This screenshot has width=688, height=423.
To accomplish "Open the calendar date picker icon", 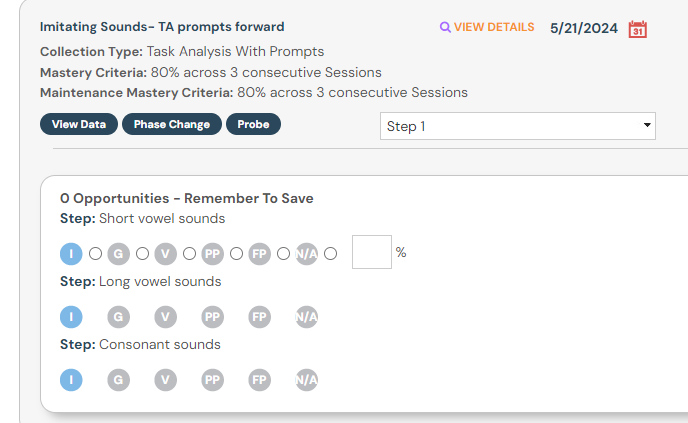I will (x=637, y=29).
